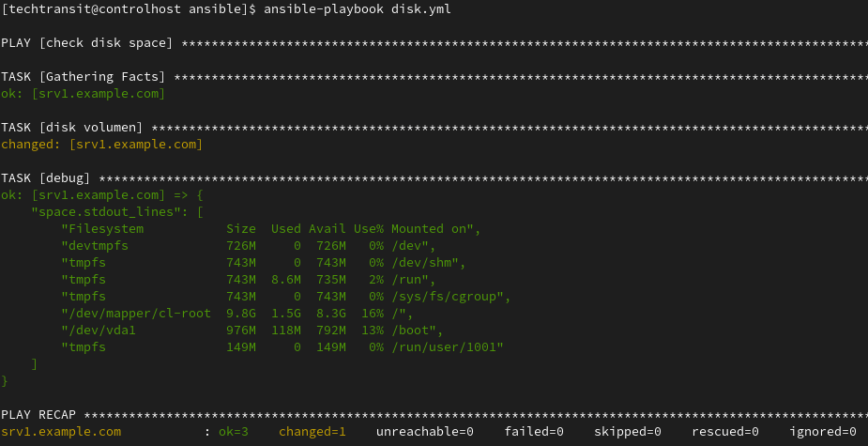Click the TASK [debug] header line

click(45, 178)
